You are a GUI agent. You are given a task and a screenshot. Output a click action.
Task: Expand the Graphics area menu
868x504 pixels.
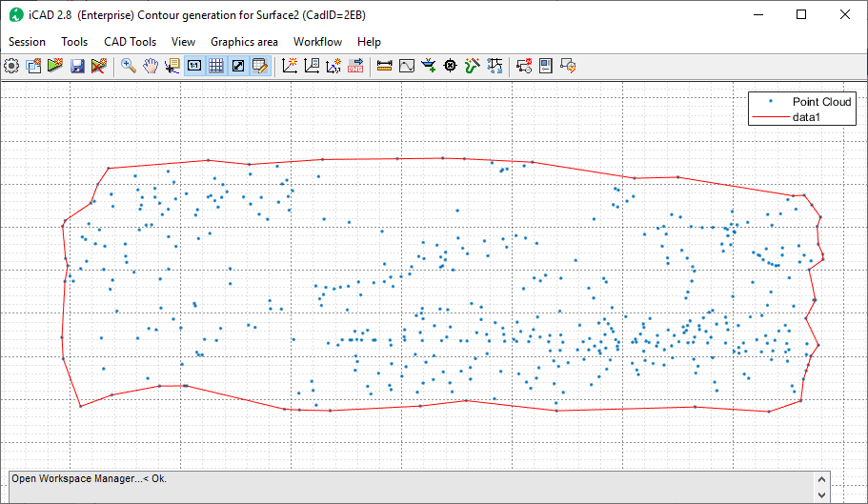[244, 42]
